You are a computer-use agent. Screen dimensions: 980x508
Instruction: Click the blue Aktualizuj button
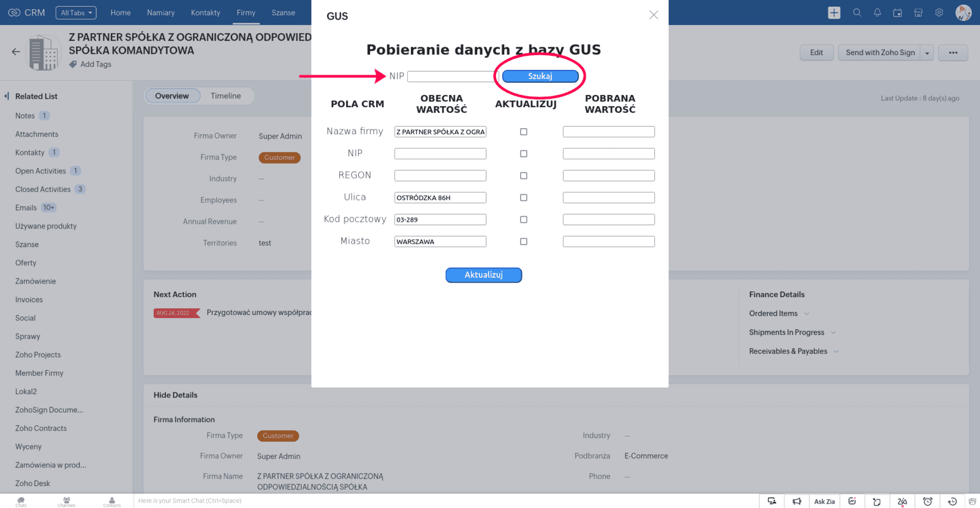pos(483,275)
